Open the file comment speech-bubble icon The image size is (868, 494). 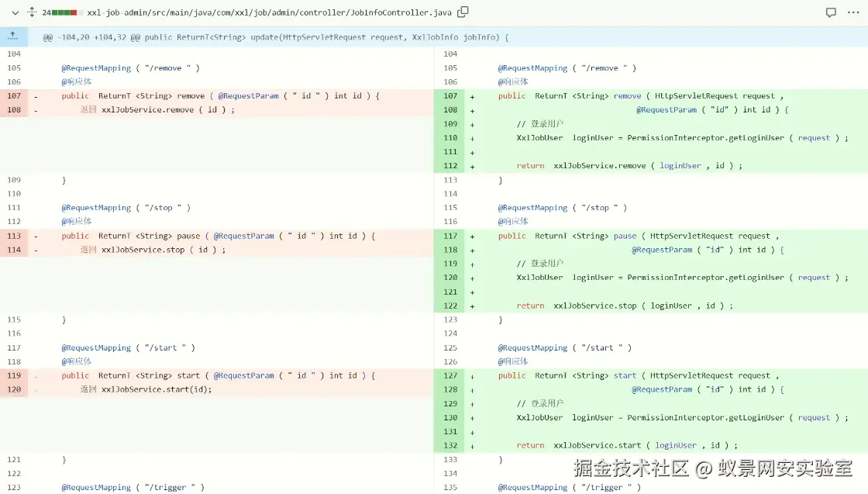(831, 12)
